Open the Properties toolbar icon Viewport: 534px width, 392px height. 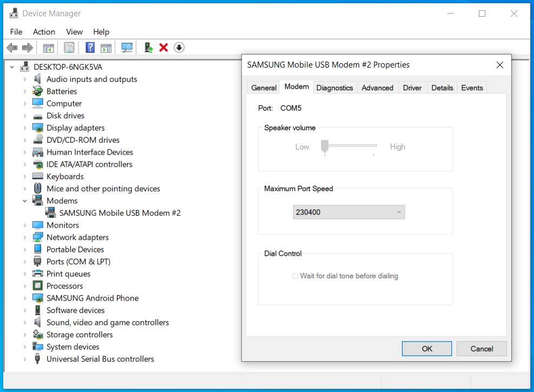click(69, 48)
